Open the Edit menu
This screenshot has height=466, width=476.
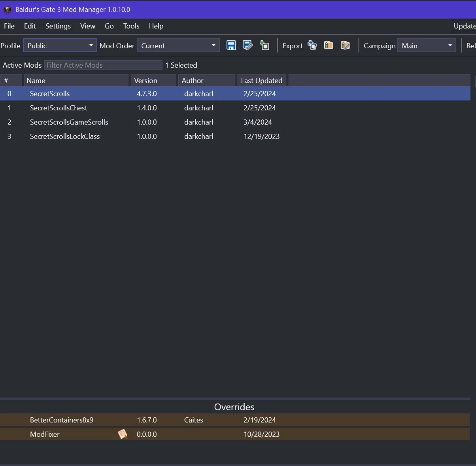[x=30, y=26]
